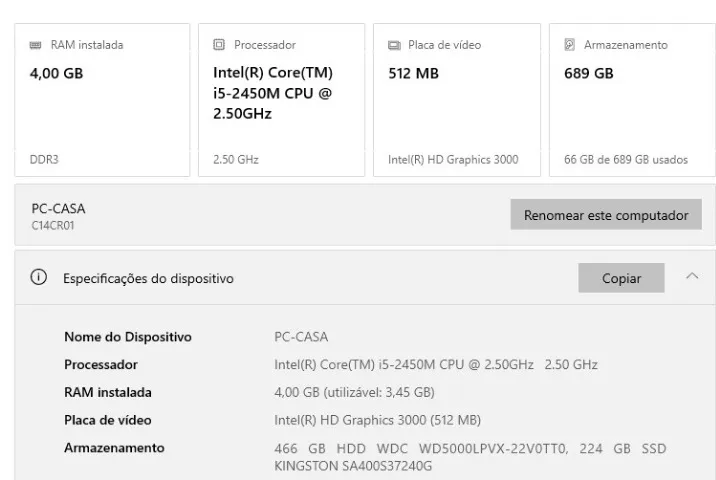
Task: Open the RAM instalada 4,00 GB card
Action: point(102,100)
